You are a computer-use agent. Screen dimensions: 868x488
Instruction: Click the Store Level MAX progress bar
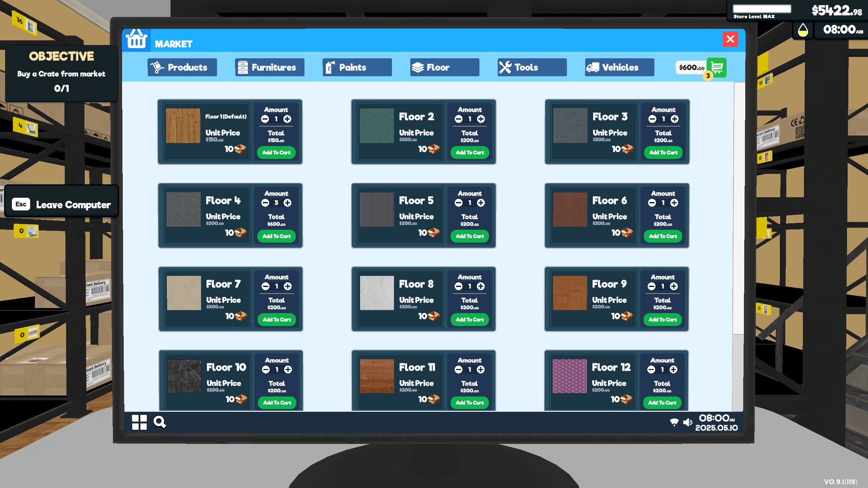pos(762,9)
